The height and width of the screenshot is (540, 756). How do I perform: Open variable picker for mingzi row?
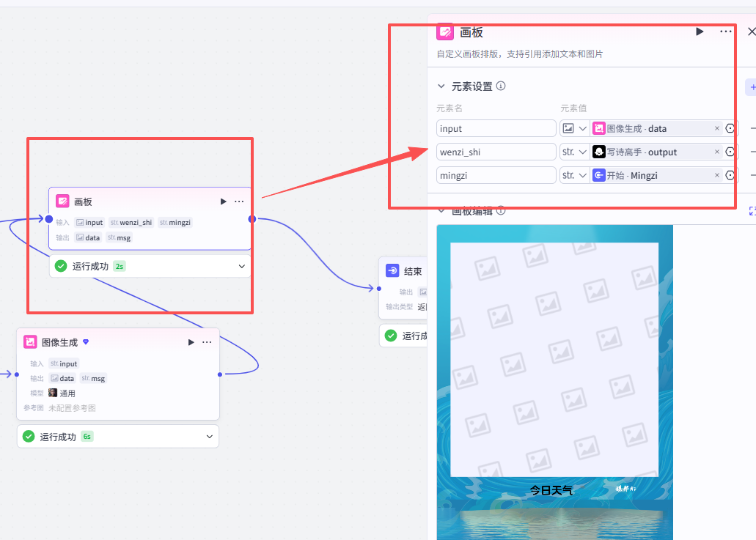[x=730, y=175]
